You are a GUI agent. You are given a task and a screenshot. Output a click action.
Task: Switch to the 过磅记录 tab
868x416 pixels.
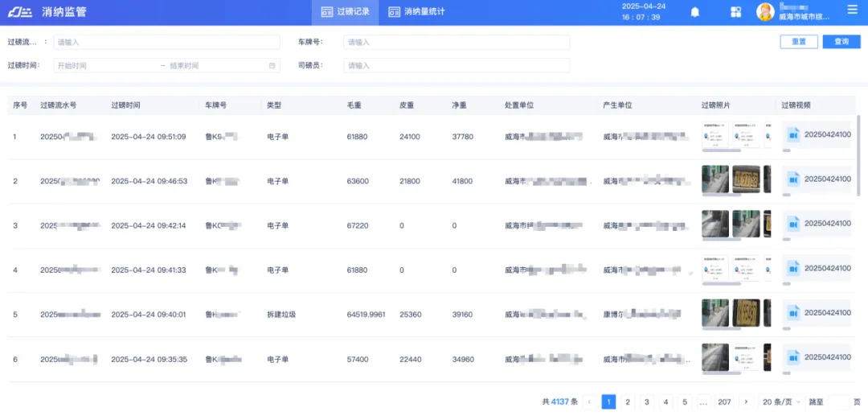coord(345,12)
